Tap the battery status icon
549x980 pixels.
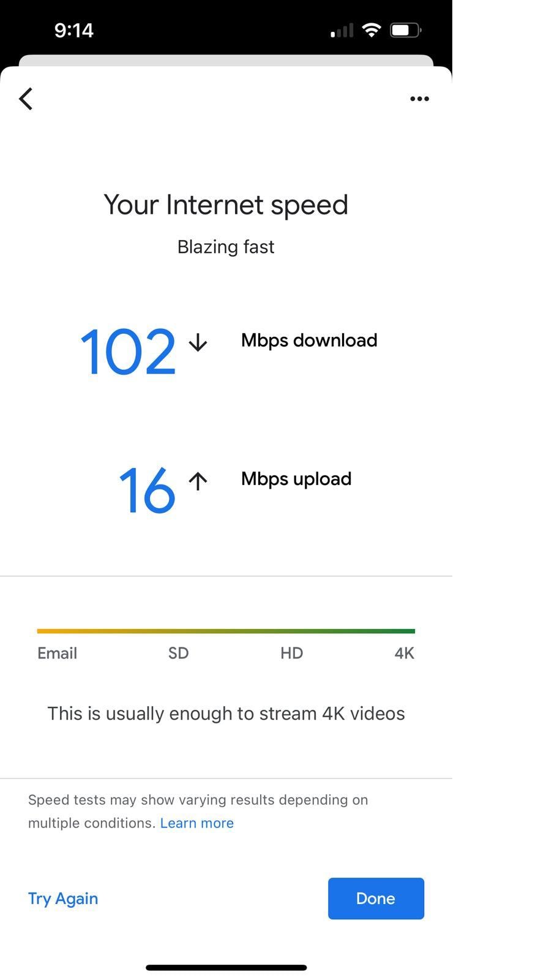point(405,30)
